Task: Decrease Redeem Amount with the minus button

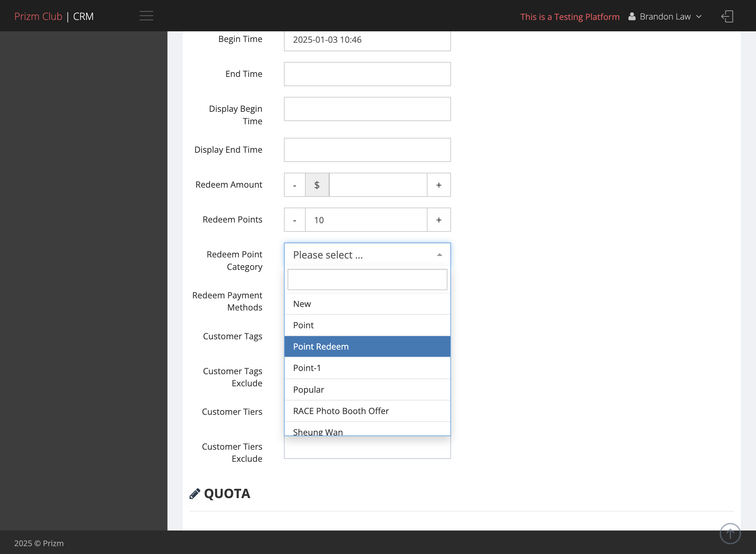Action: 295,185
